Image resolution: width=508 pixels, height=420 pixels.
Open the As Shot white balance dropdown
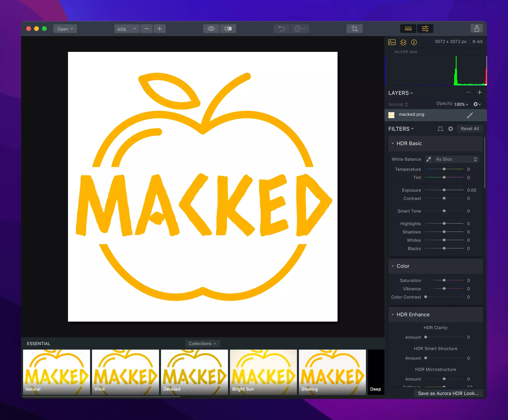tap(456, 159)
